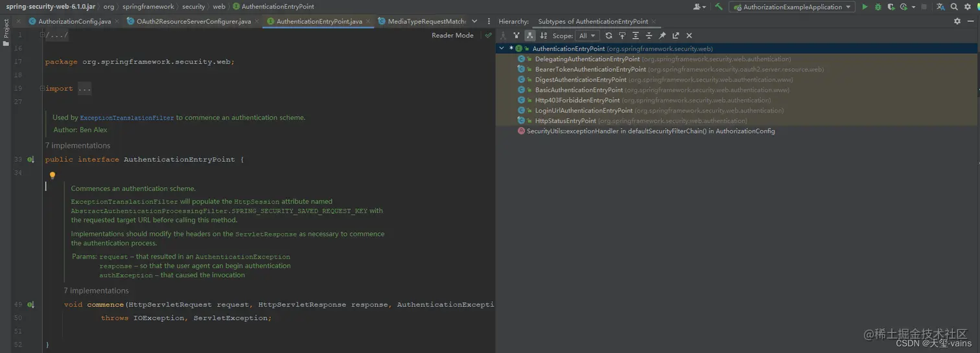The height and width of the screenshot is (353, 980).
Task: Click ServletResponse link in documentation
Action: (x=266, y=234)
